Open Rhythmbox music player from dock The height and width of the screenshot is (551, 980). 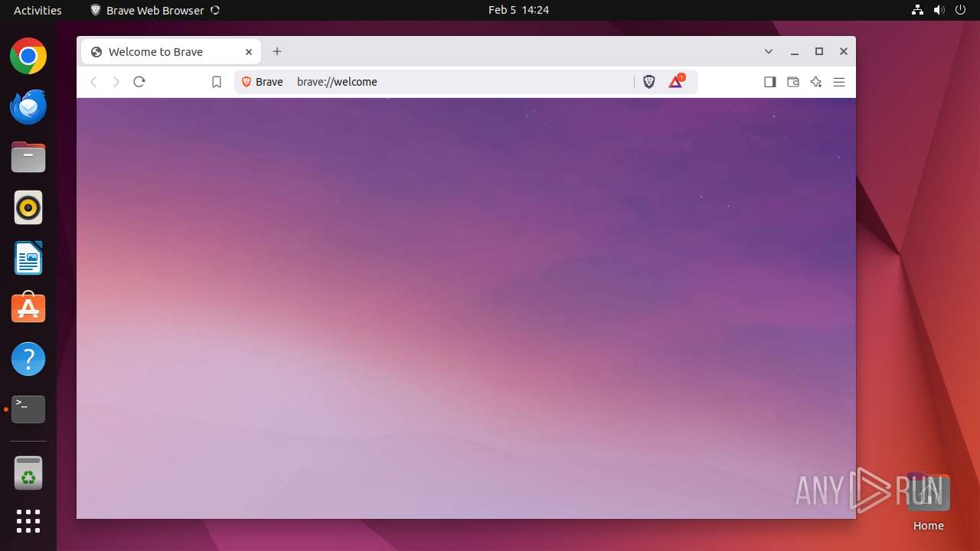tap(28, 207)
